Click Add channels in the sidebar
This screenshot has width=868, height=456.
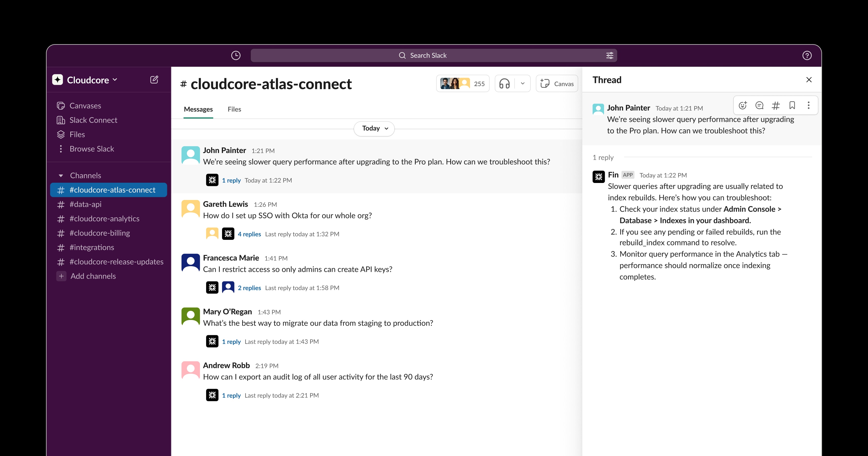93,276
